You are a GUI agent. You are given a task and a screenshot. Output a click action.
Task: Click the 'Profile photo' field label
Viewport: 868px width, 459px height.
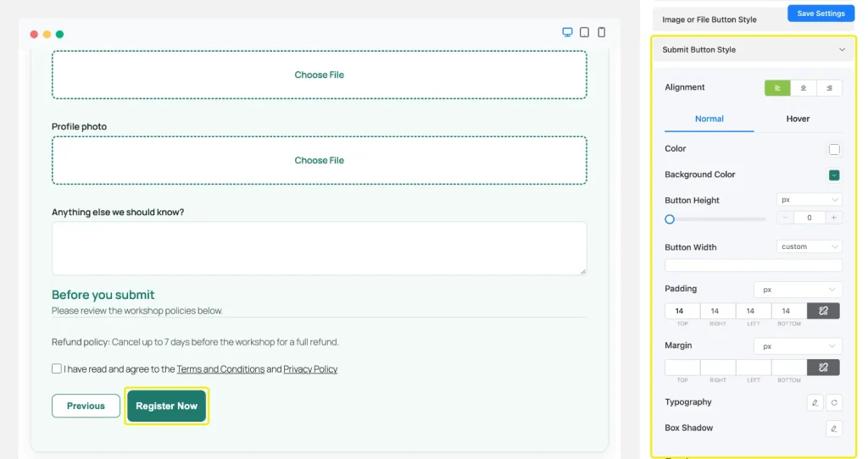(x=79, y=127)
